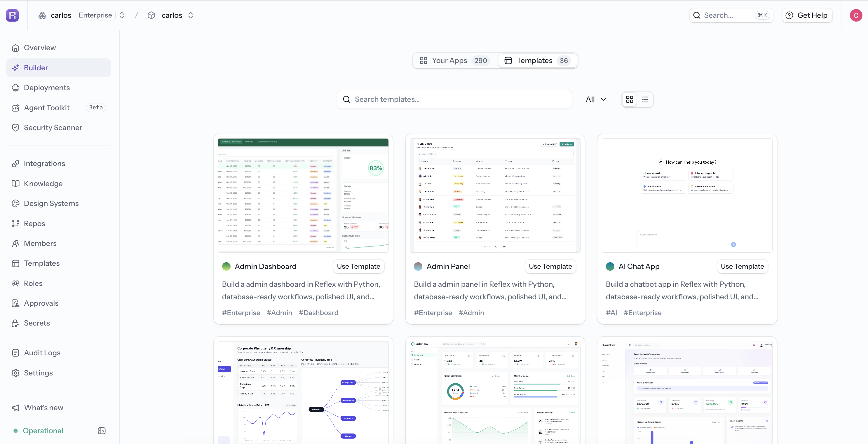This screenshot has height=444, width=868.
Task: Click the carlos project name in breadcrumb
Action: click(x=172, y=15)
